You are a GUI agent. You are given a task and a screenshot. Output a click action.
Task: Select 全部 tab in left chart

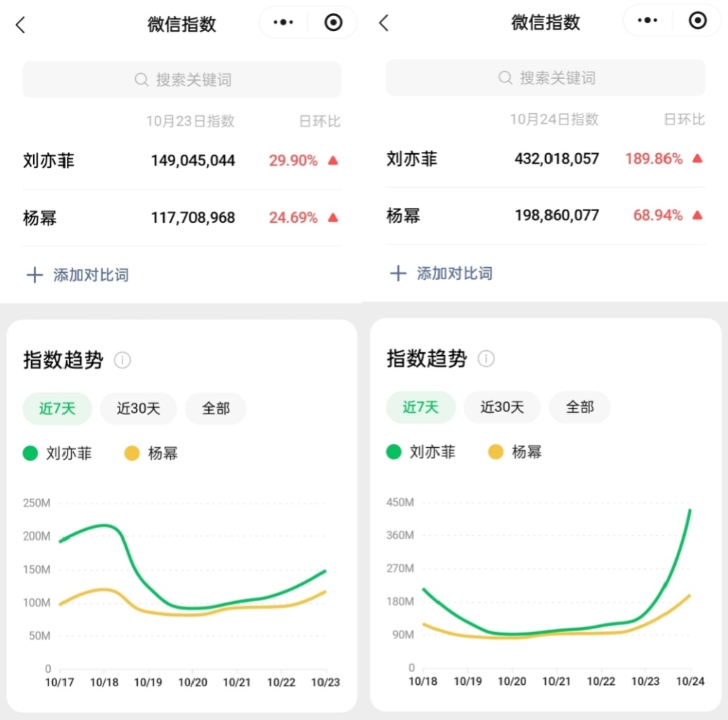(216, 409)
